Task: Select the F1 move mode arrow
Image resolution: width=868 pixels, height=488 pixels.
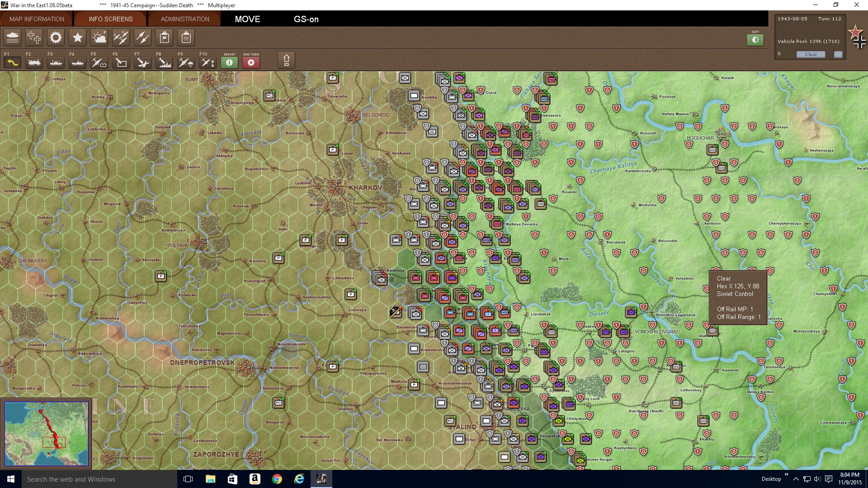Action: tap(13, 63)
